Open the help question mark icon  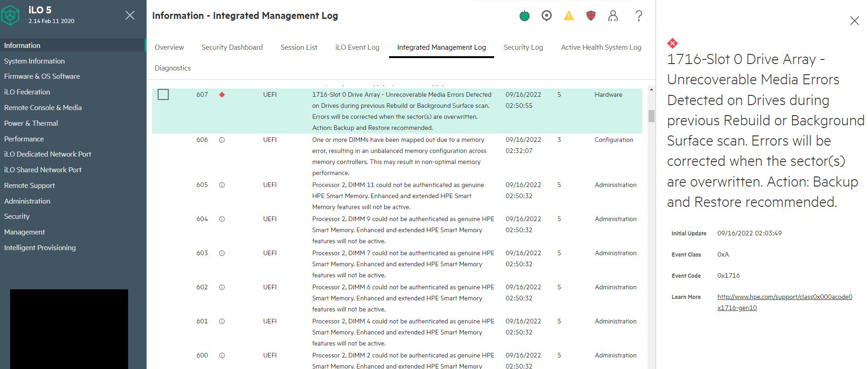pos(638,16)
